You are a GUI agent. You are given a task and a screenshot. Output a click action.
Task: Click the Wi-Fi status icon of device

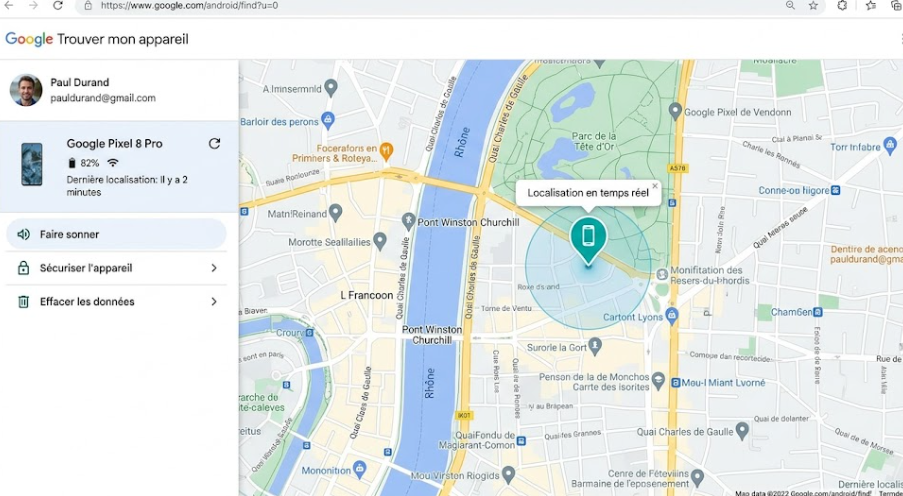pyautogui.click(x=113, y=162)
